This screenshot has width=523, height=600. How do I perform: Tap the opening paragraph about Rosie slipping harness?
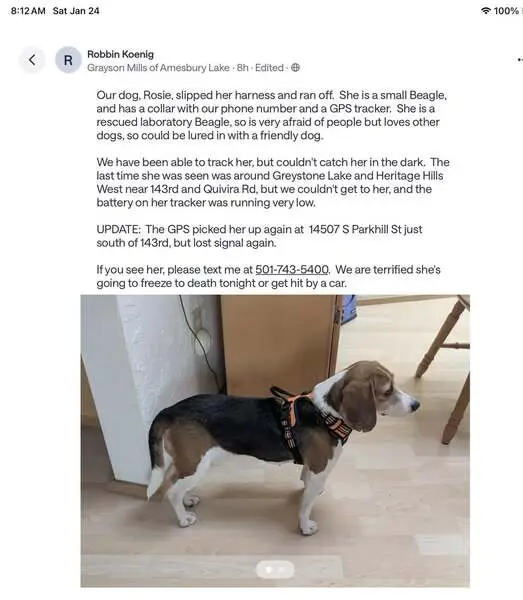(272, 115)
